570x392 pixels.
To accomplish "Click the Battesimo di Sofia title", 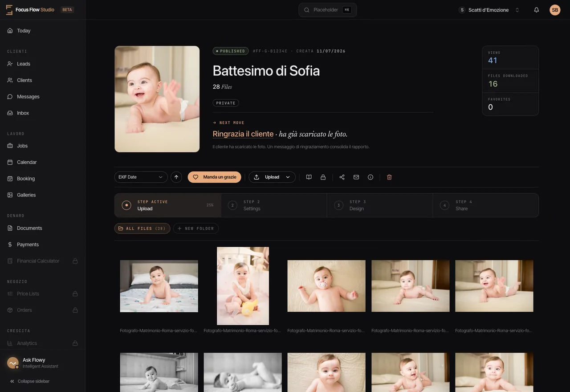I will [x=266, y=71].
